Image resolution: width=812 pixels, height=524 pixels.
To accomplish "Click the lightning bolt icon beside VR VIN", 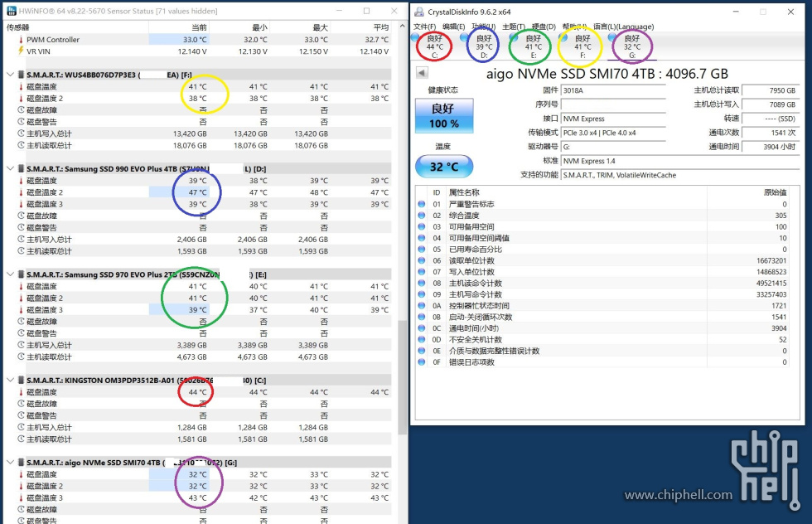I will (21, 51).
